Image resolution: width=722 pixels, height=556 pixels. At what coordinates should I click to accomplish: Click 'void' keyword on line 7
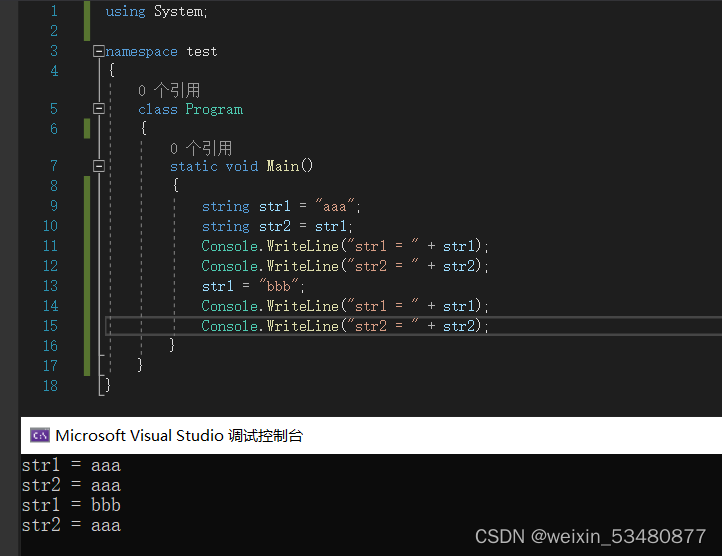point(242,166)
